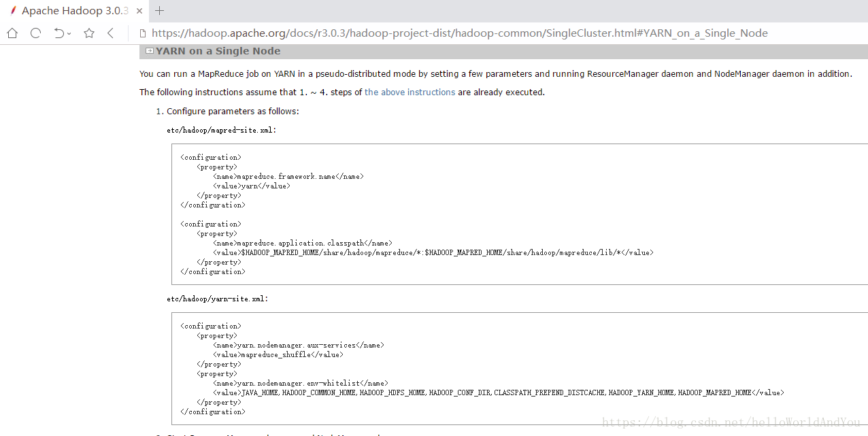Click the 'etc/hadoop/yarn-site.xml:' label
Viewport: 868px width, 436px height.
point(218,299)
